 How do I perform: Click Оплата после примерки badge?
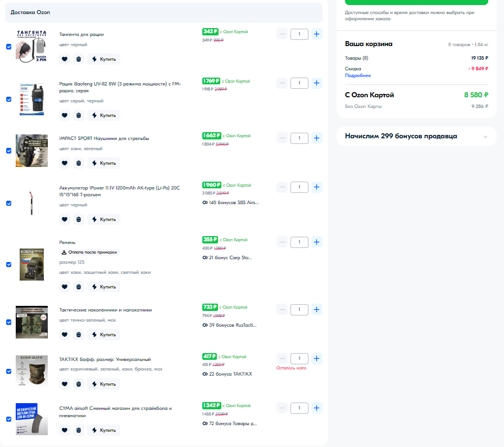click(89, 252)
